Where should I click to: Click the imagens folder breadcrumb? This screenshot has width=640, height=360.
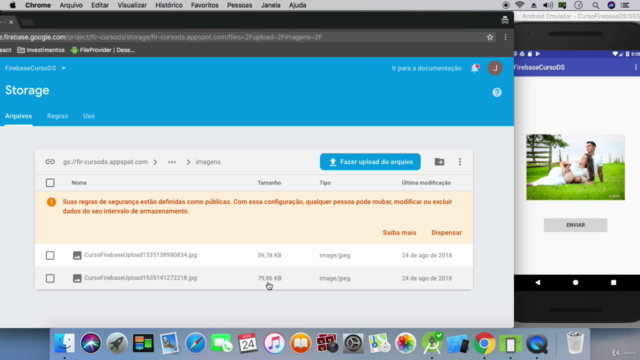208,162
